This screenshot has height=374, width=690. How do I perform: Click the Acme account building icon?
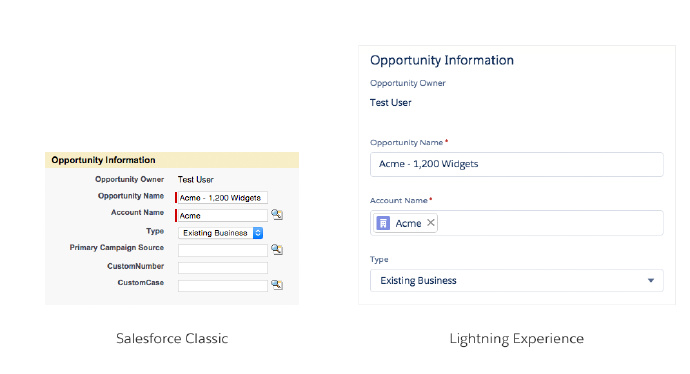pos(383,223)
